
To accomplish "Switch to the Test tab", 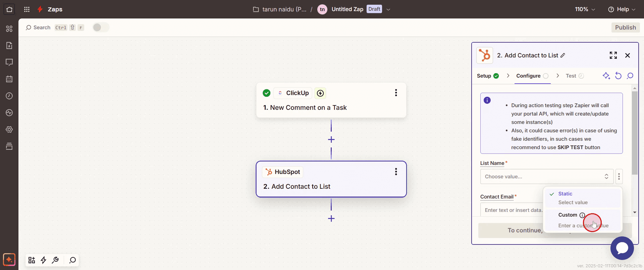I will pos(575,76).
